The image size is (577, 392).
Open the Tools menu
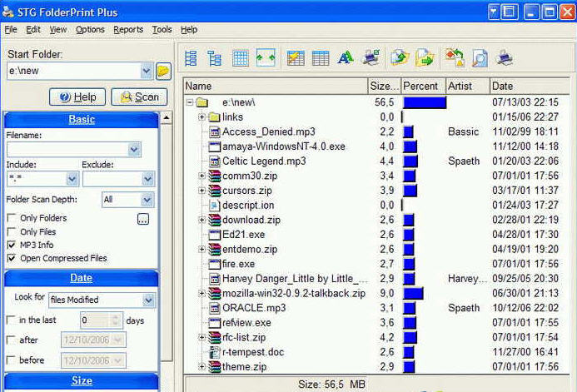click(162, 30)
